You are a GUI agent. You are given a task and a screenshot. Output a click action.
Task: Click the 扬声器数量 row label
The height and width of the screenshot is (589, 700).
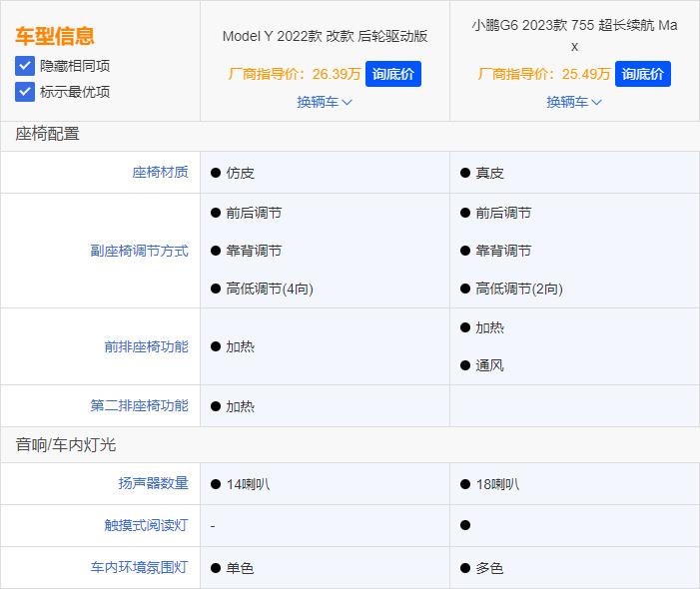click(x=153, y=483)
